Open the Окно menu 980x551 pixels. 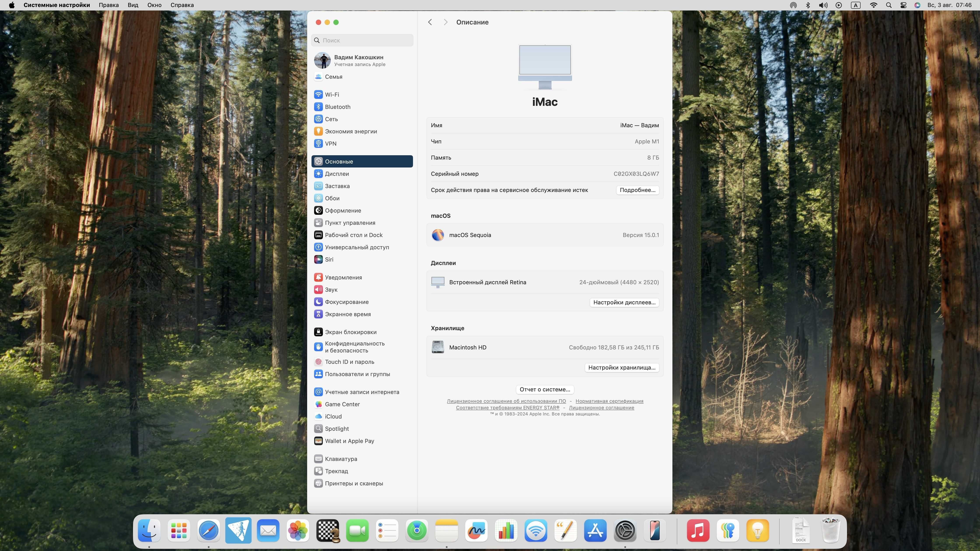[x=154, y=5]
